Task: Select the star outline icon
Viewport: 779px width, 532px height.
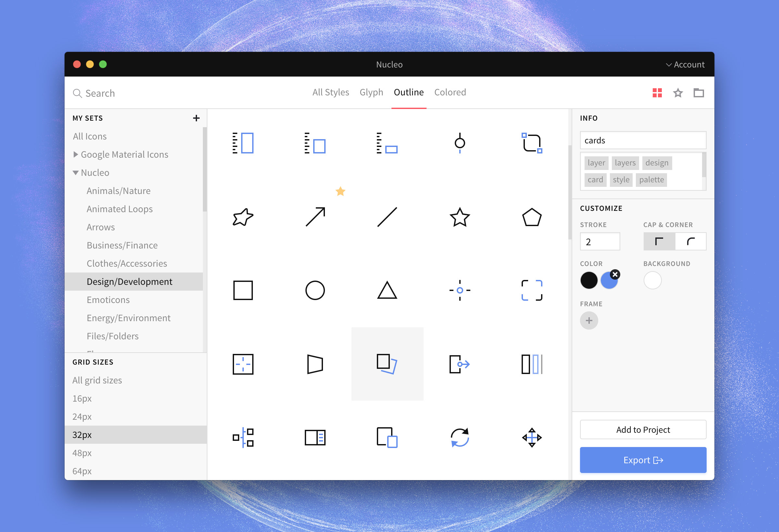Action: [x=460, y=218]
